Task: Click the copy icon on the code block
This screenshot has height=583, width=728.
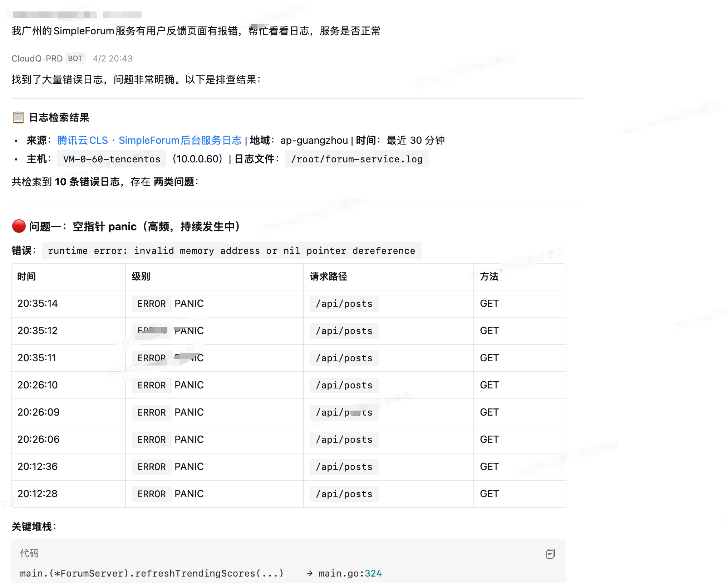Action: pos(550,554)
